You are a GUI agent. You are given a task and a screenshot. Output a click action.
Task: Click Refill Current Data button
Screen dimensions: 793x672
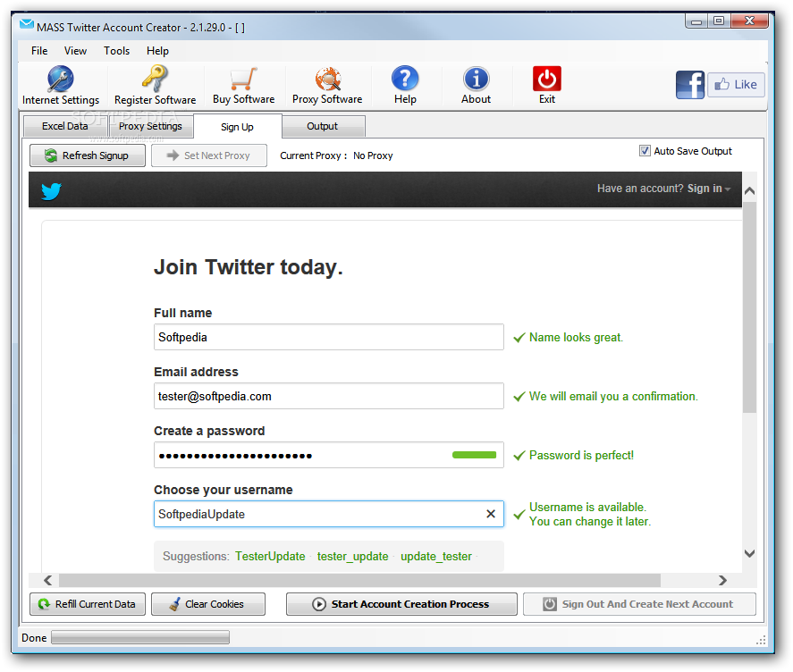click(88, 604)
